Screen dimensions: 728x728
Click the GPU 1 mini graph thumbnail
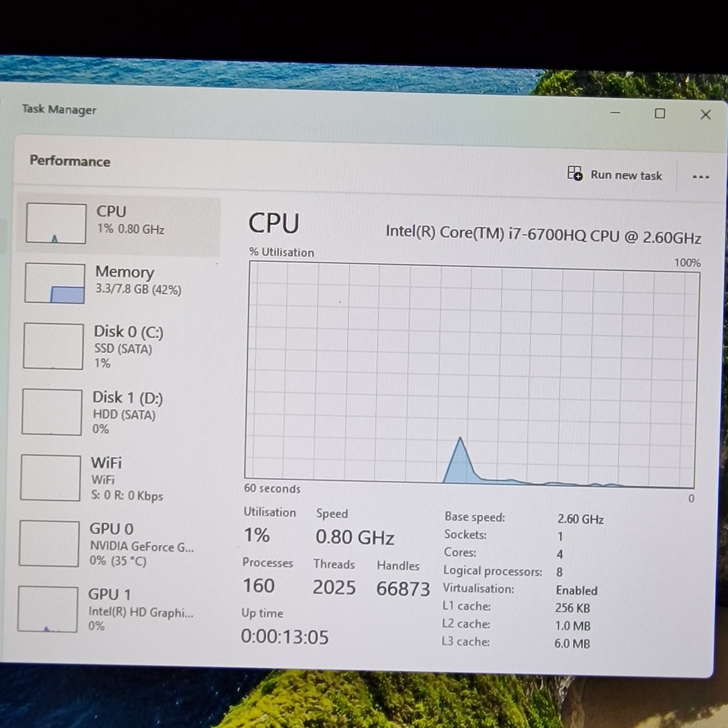click(x=48, y=609)
